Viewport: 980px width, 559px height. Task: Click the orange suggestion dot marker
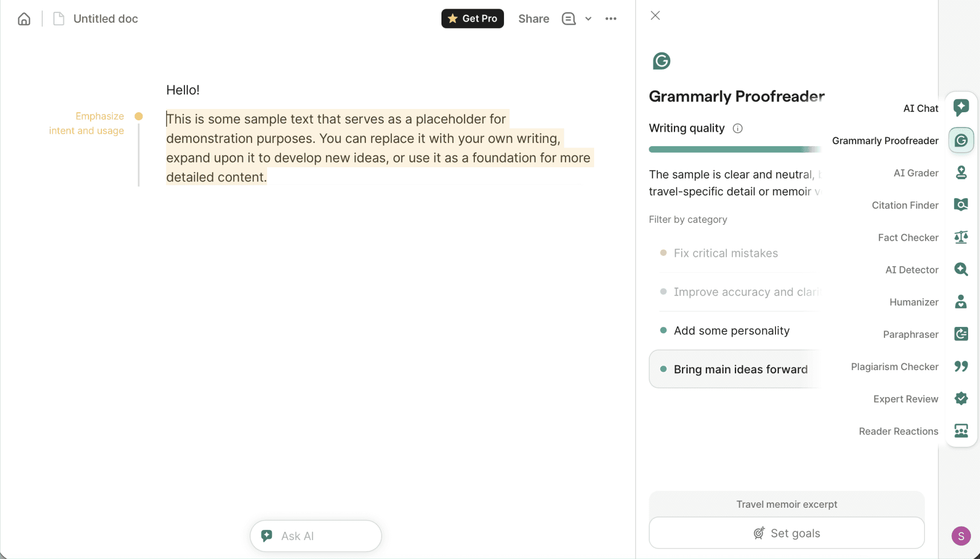pyautogui.click(x=139, y=116)
